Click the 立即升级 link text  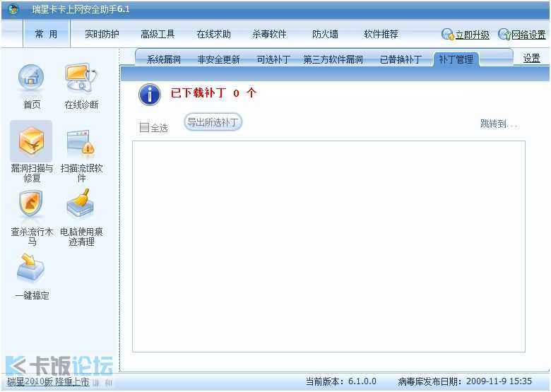pyautogui.click(x=473, y=35)
